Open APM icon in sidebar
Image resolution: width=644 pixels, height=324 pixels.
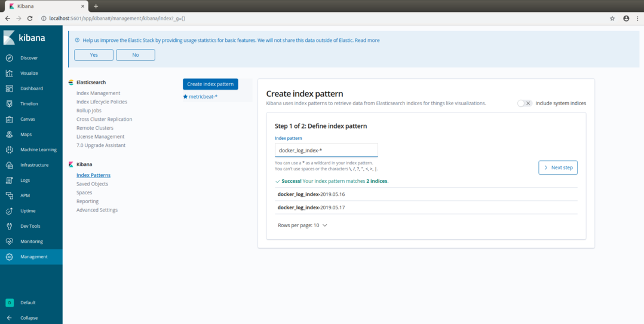tap(9, 195)
